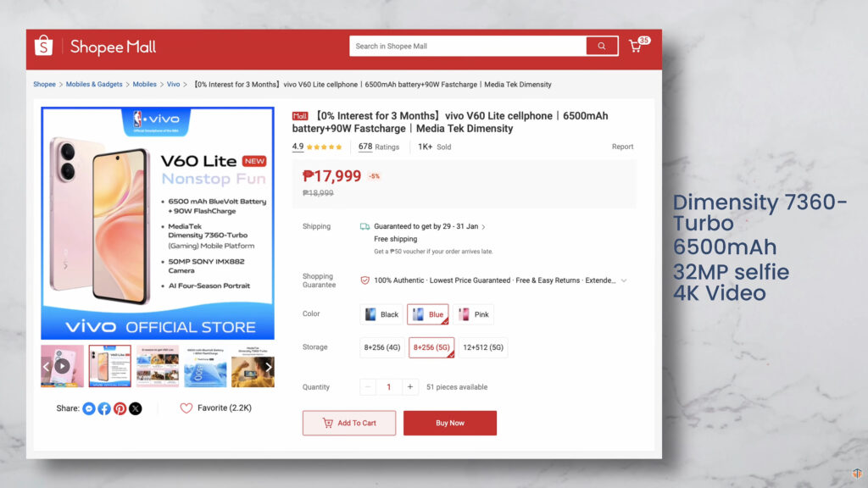868x488 pixels.
Task: Open the Mobiles & Gadgets breadcrumb
Action: click(x=94, y=85)
